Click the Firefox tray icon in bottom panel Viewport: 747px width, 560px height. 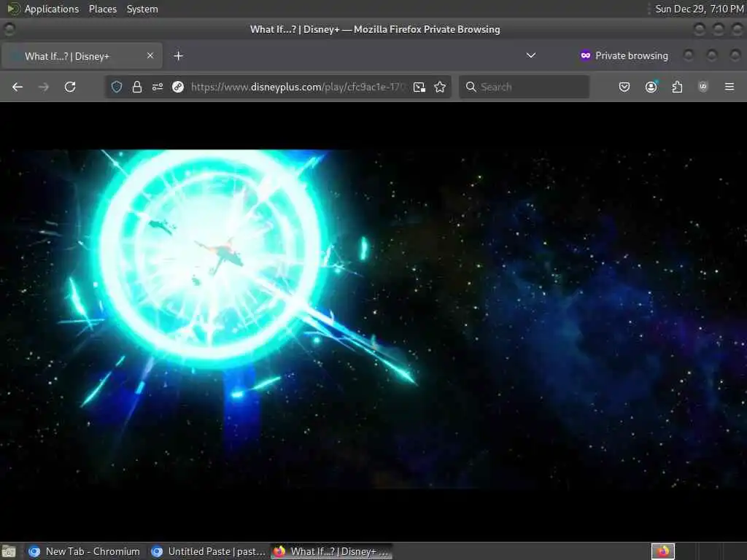point(662,551)
